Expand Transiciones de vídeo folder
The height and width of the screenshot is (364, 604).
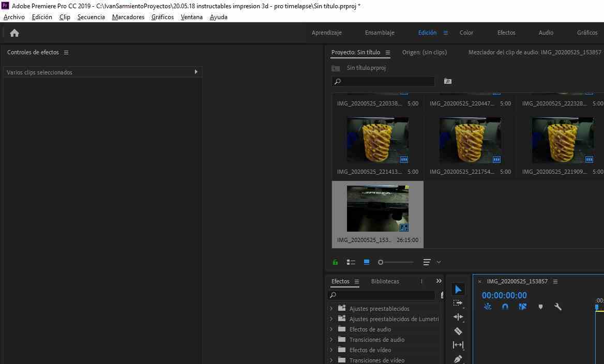click(x=331, y=360)
